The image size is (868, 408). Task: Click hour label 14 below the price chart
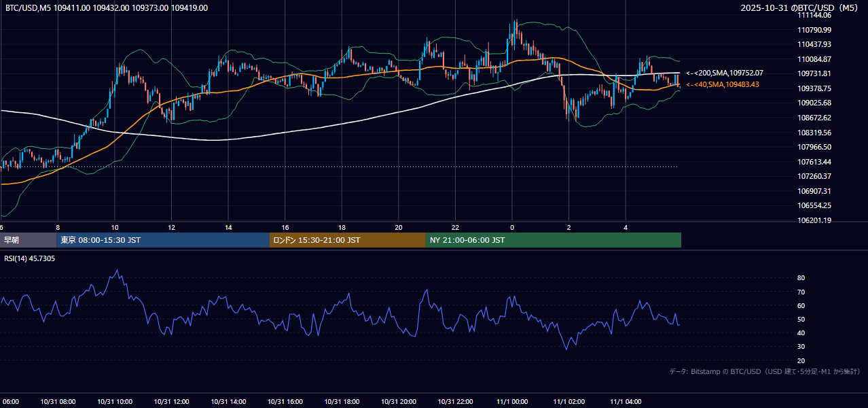(x=228, y=227)
